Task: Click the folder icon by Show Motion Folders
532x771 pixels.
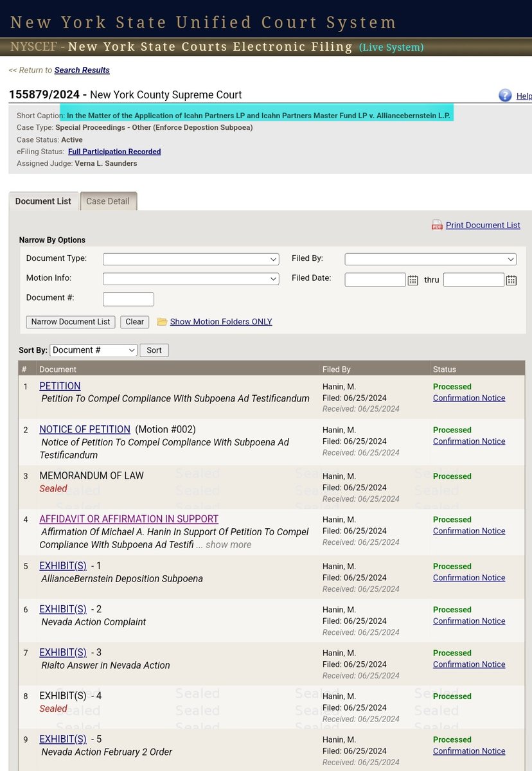Action: 162,321
